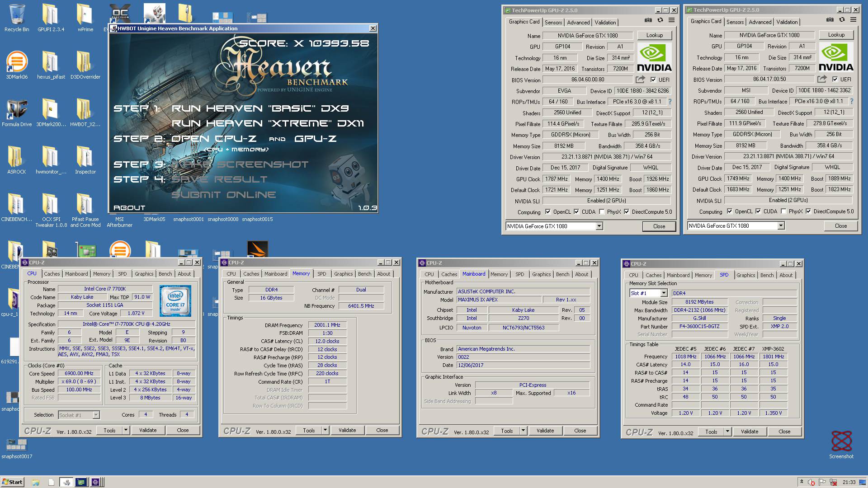Click the Windows Start button

click(13, 482)
